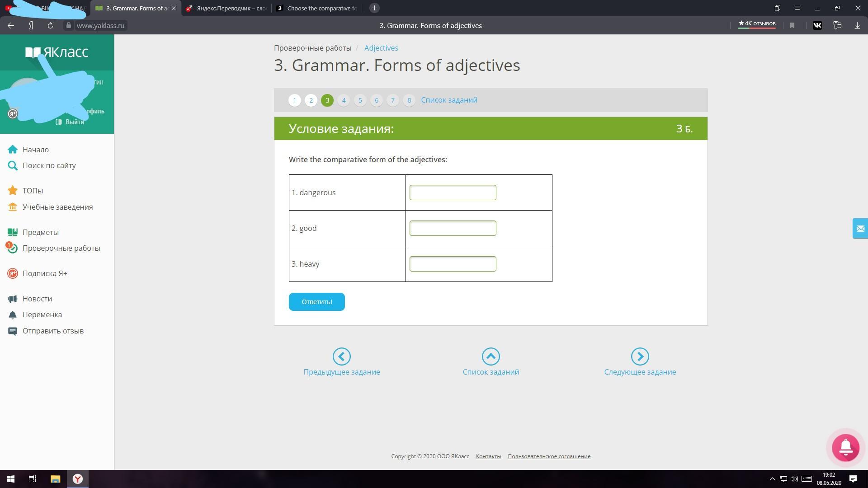
Task: Open Пользовательское соглашение footer link
Action: click(x=549, y=456)
